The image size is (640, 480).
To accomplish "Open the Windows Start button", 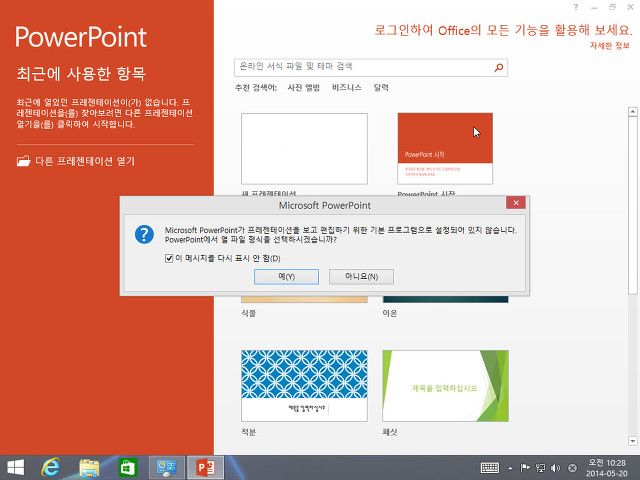I will (16, 467).
